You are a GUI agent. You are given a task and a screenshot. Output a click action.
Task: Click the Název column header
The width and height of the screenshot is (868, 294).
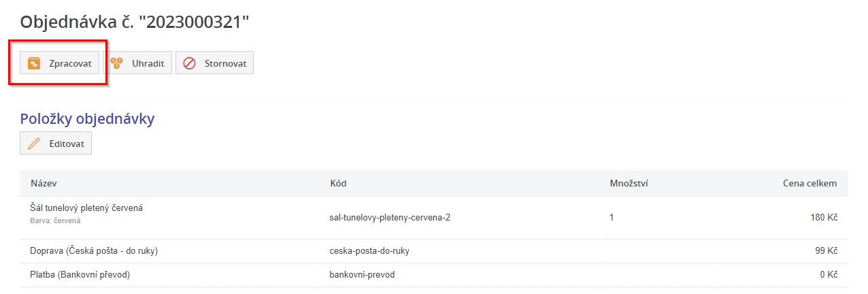43,184
